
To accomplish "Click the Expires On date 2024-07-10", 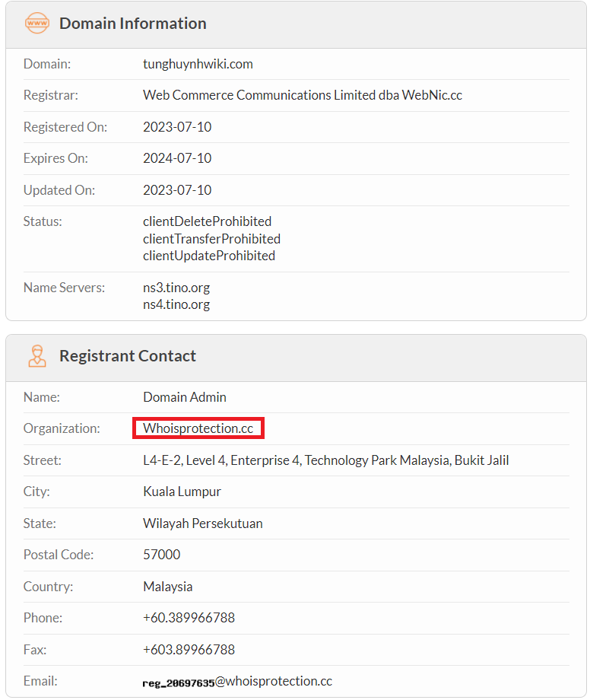I will pos(177,158).
